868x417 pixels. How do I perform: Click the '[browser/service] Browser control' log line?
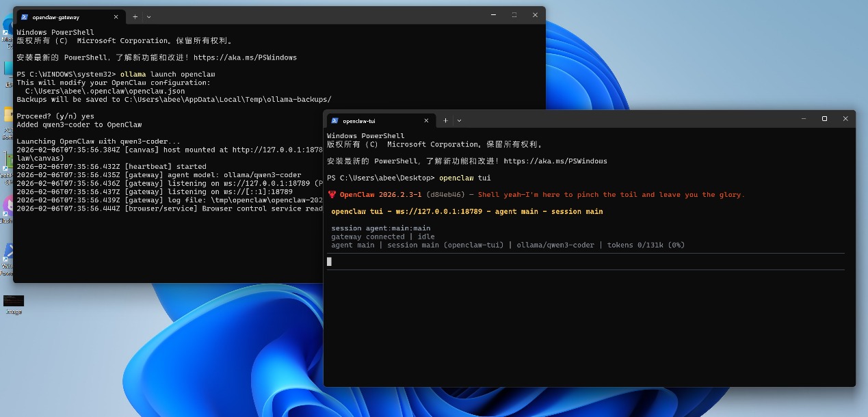[x=170, y=209]
